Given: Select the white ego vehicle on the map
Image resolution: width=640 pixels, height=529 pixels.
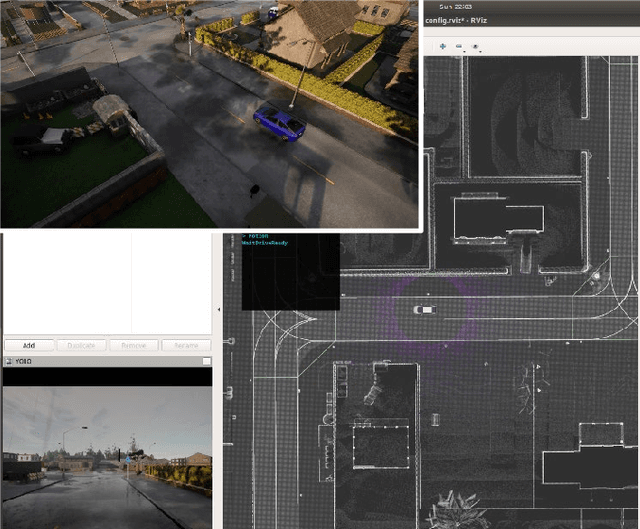Looking at the screenshot, I should 425,310.
